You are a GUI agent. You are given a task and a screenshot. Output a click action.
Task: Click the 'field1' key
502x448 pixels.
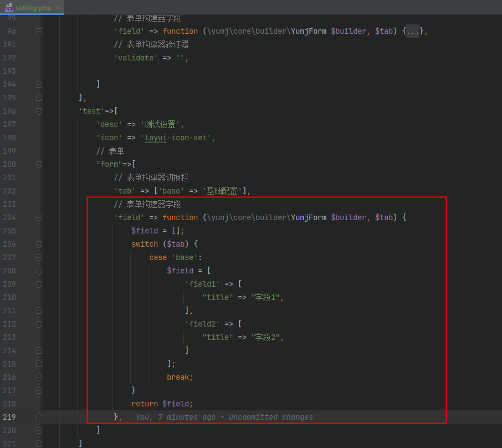click(202, 284)
